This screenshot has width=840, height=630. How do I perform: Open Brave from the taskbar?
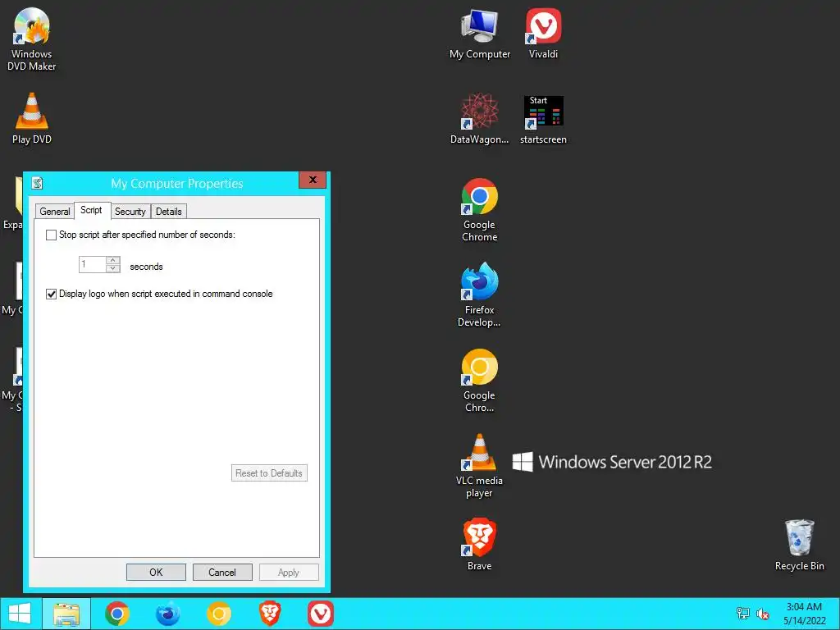click(x=269, y=614)
